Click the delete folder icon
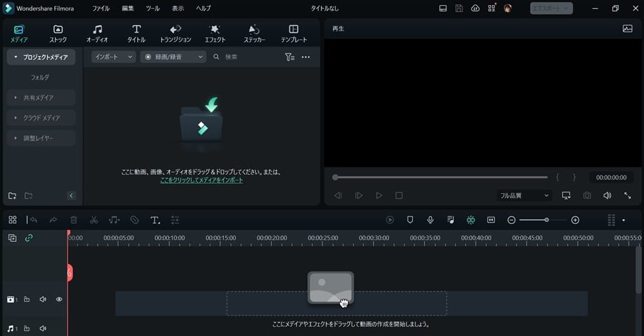The width and height of the screenshot is (644, 336). coord(28,196)
